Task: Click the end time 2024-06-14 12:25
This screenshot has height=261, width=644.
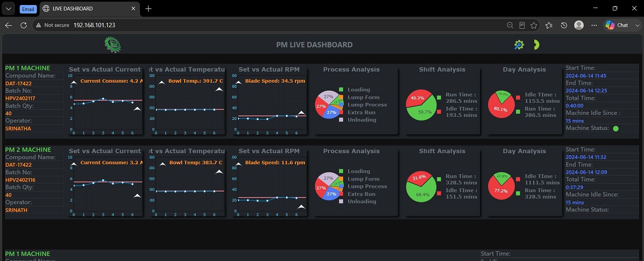Action: point(586,91)
